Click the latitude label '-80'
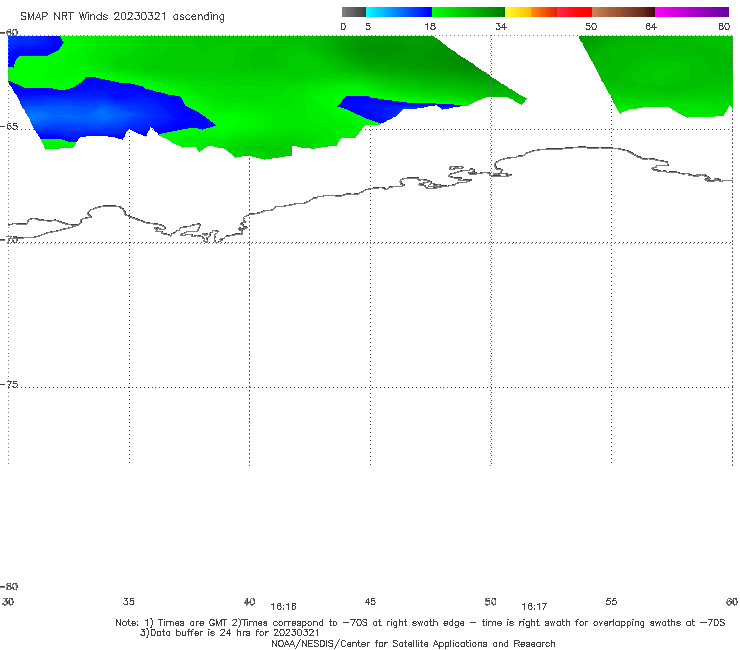The image size is (740, 650). click(x=9, y=587)
